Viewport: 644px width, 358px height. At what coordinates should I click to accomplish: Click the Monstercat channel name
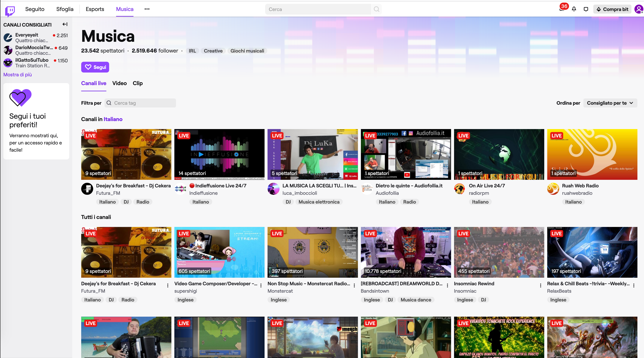pyautogui.click(x=280, y=291)
